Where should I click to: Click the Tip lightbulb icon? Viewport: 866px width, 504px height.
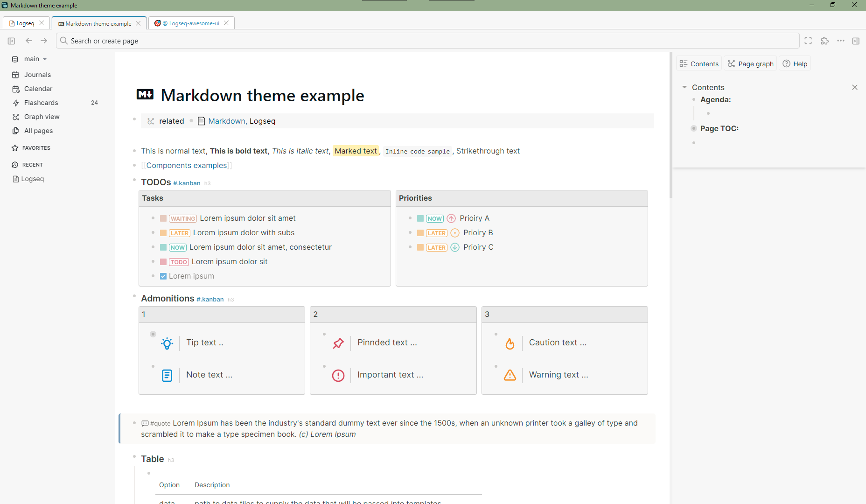167,343
